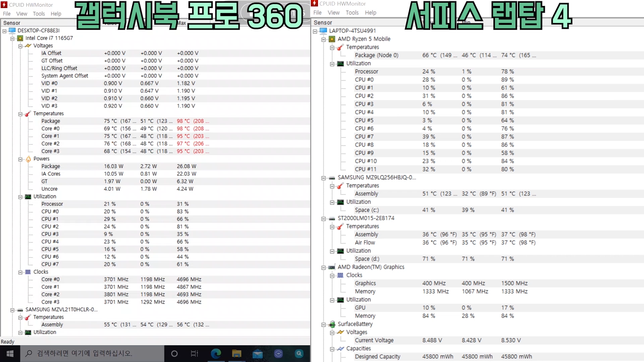Click the SurfaceBattery icon
Screen dimensions: 644x362
pos(332,324)
